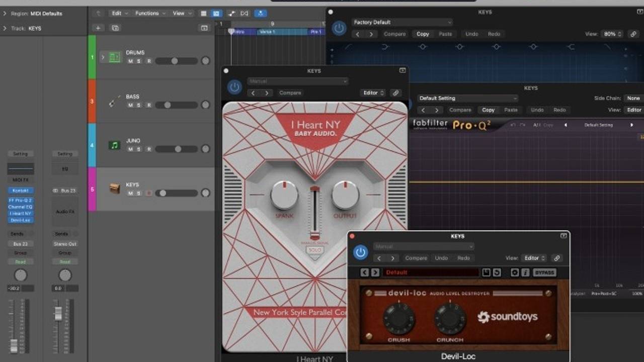This screenshot has height=362, width=644.
Task: Open the Editor view dropdown in Devil-Loc window
Action: [x=533, y=258]
